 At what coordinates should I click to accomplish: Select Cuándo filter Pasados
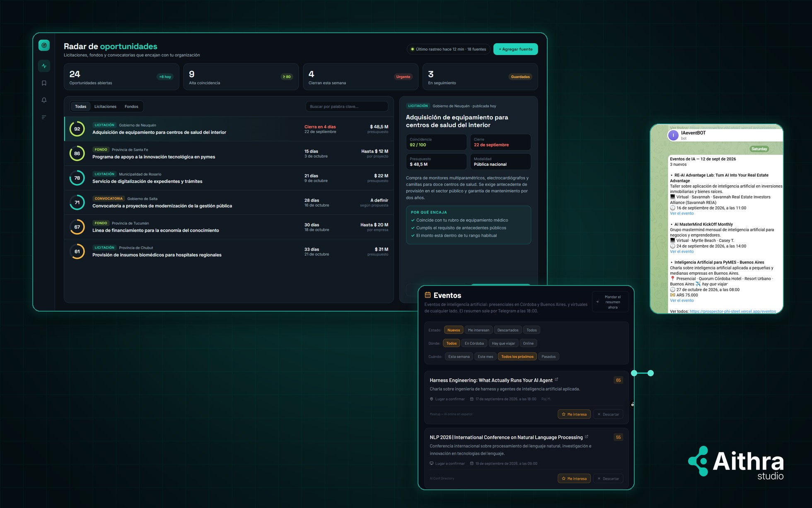(x=549, y=356)
